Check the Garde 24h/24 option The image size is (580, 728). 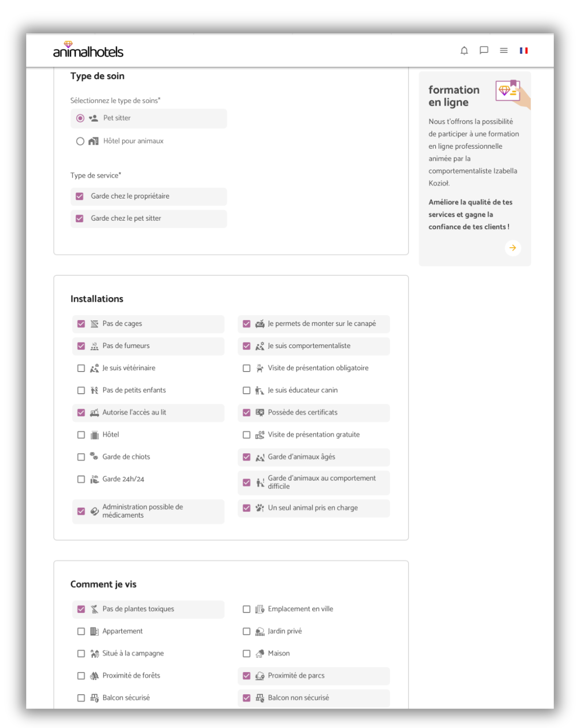pos(81,479)
